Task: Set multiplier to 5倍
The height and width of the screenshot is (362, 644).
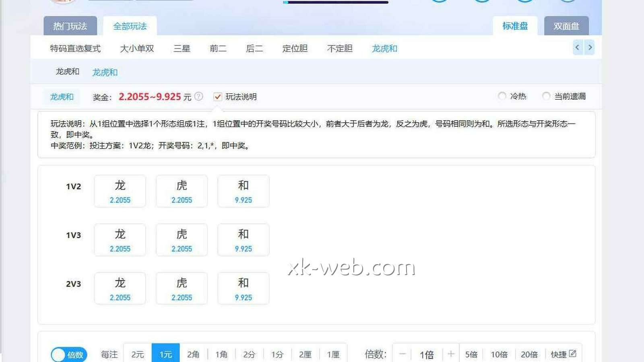Action: [471, 354]
